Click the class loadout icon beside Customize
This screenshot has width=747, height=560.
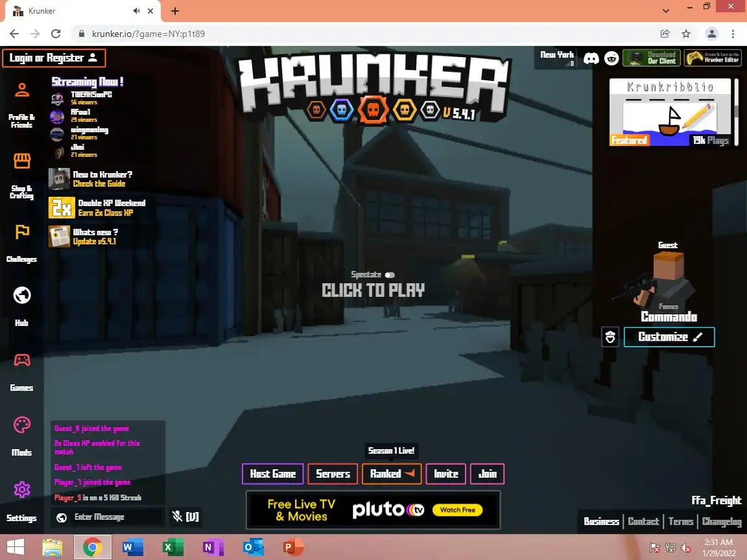pos(610,337)
